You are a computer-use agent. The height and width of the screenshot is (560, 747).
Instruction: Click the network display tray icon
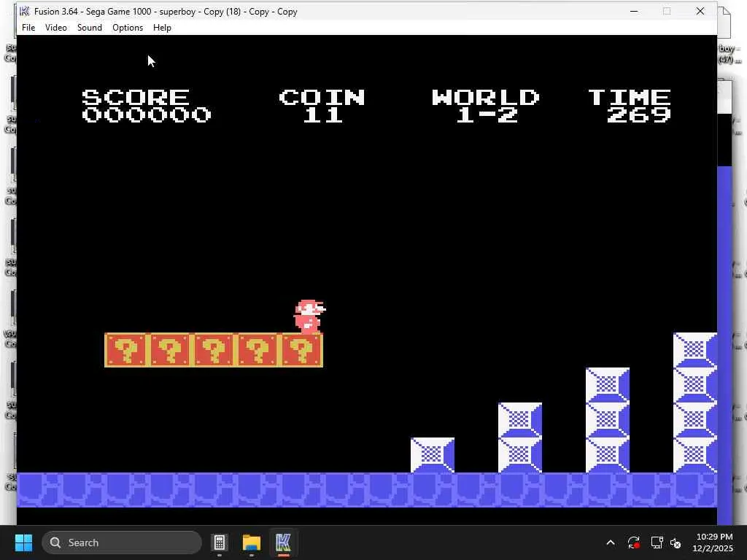tap(657, 542)
